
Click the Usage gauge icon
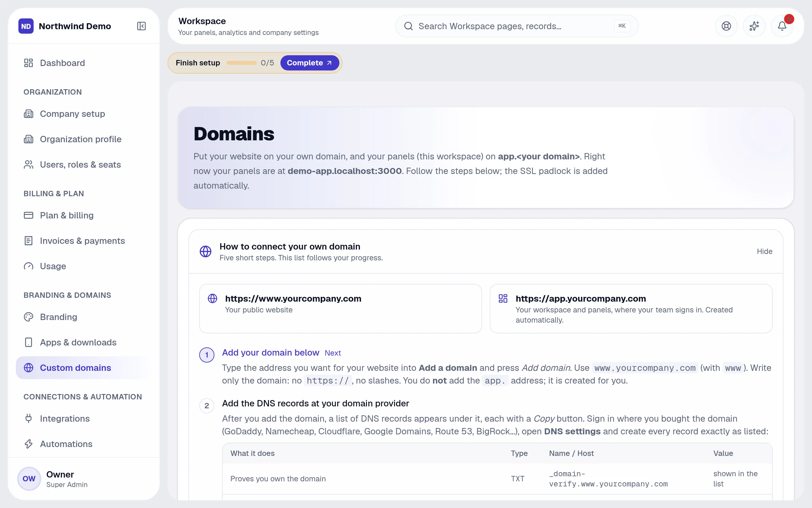tap(29, 266)
